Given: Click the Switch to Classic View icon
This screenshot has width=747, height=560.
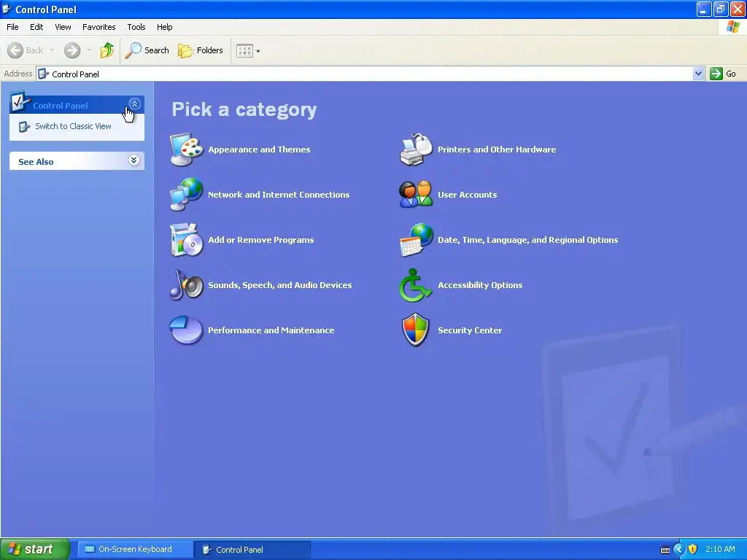Looking at the screenshot, I should point(24,127).
